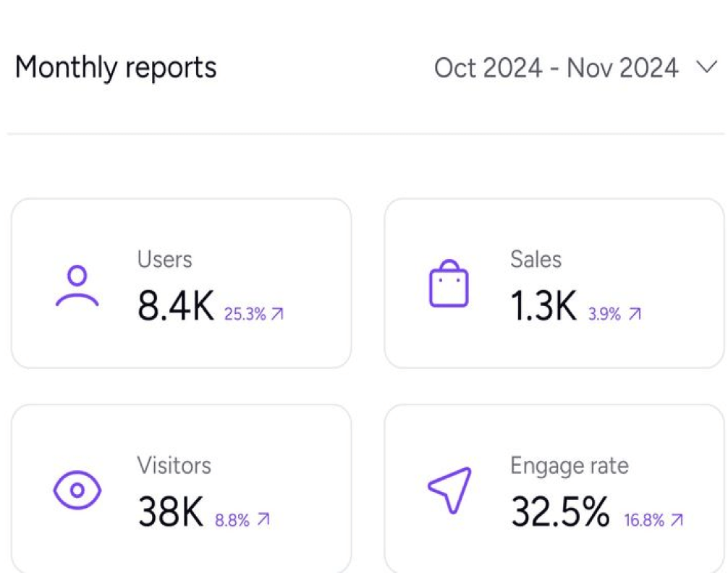Open the Oct 2024 - Nov 2024 selector
Image resolution: width=728 pixels, height=573 pixels.
pos(556,68)
